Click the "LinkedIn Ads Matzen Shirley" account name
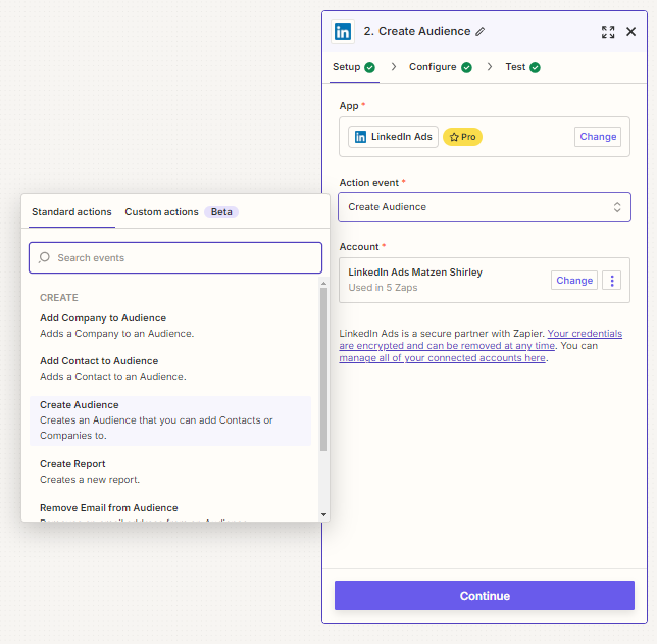657x644 pixels. [415, 272]
